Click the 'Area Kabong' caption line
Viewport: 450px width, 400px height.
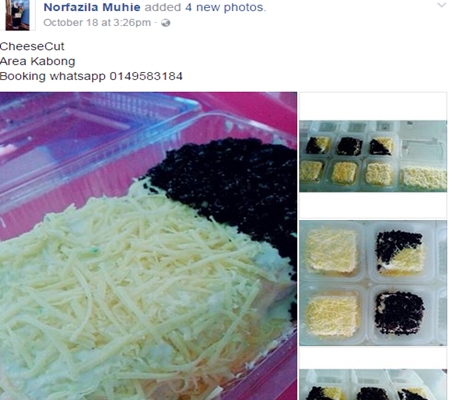click(x=38, y=61)
